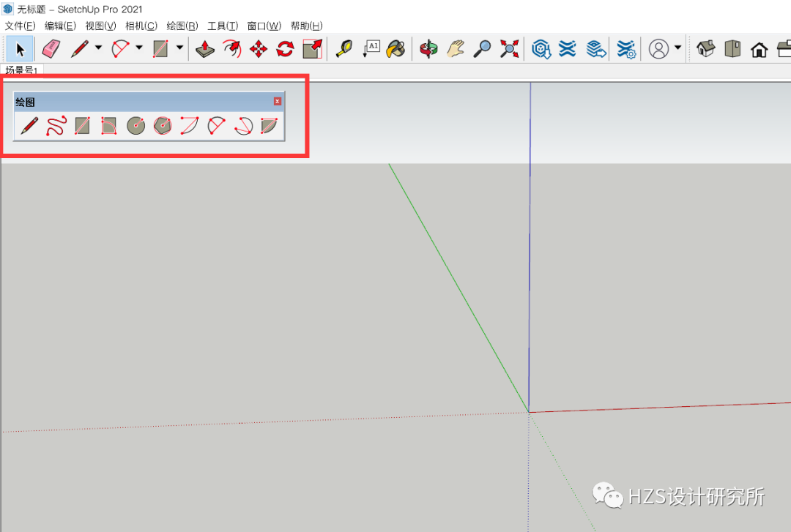
Task: Select the Move tool
Action: 260,49
